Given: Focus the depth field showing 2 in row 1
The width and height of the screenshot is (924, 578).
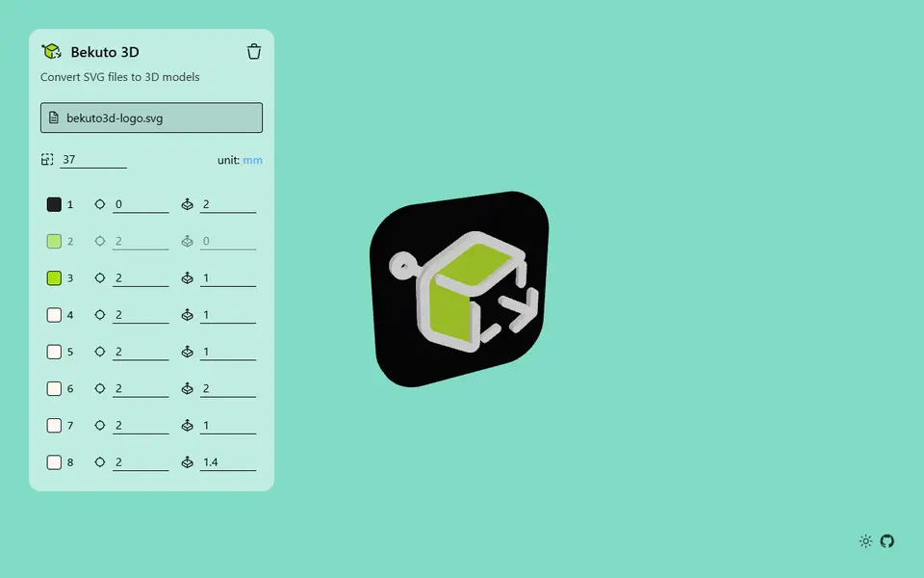Looking at the screenshot, I should pyautogui.click(x=228, y=204).
